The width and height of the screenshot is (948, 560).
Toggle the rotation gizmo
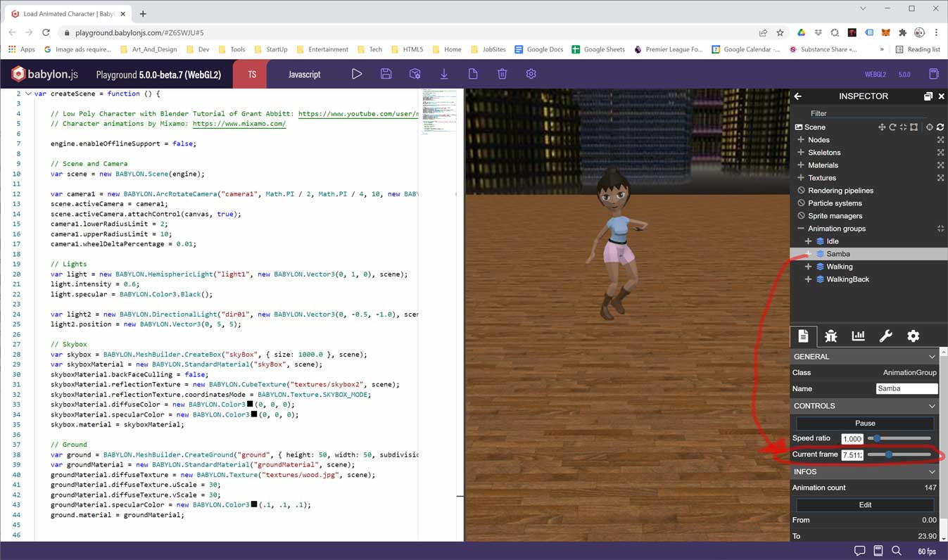click(892, 127)
